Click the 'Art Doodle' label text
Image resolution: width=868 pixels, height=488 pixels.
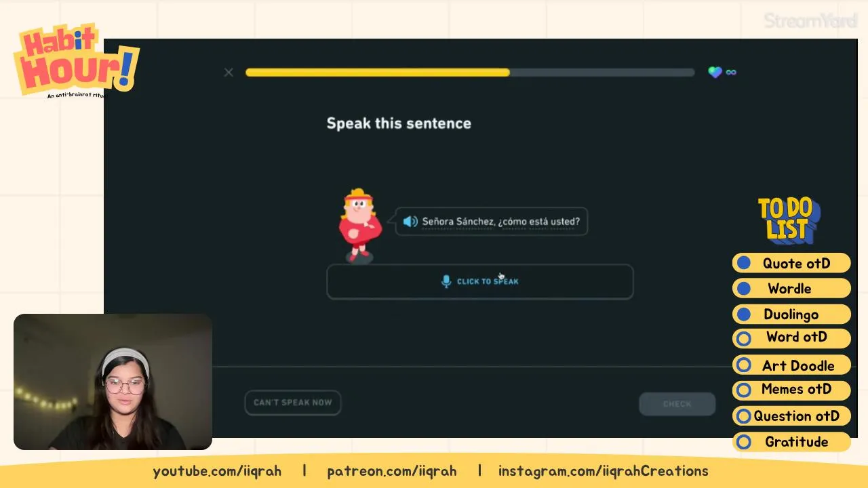click(798, 366)
